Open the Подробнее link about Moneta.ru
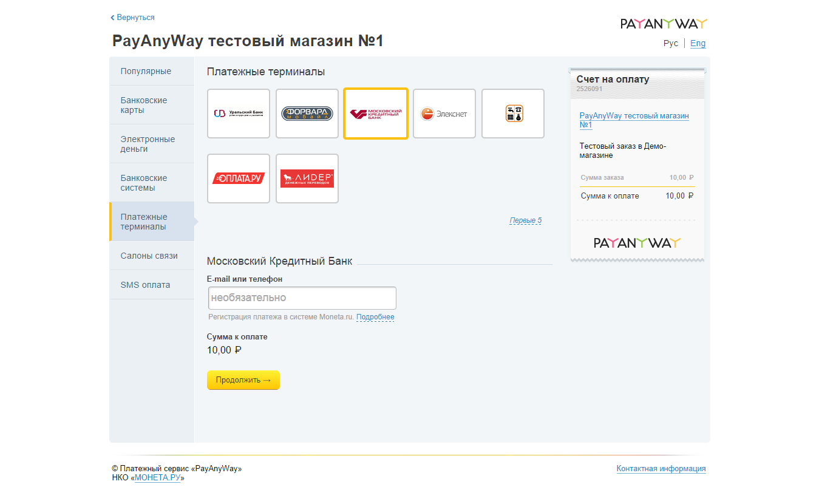 click(x=375, y=317)
